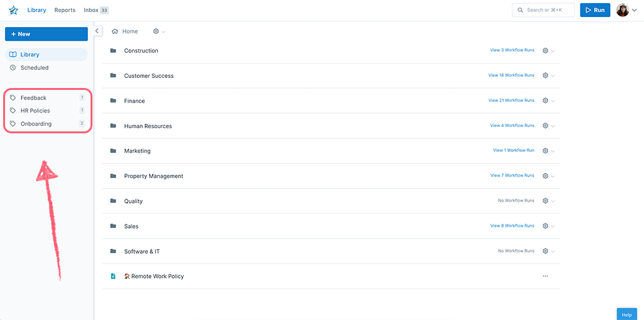This screenshot has width=644, height=320.
Task: View 18 Workflow Runs for Customer Success
Action: point(511,75)
